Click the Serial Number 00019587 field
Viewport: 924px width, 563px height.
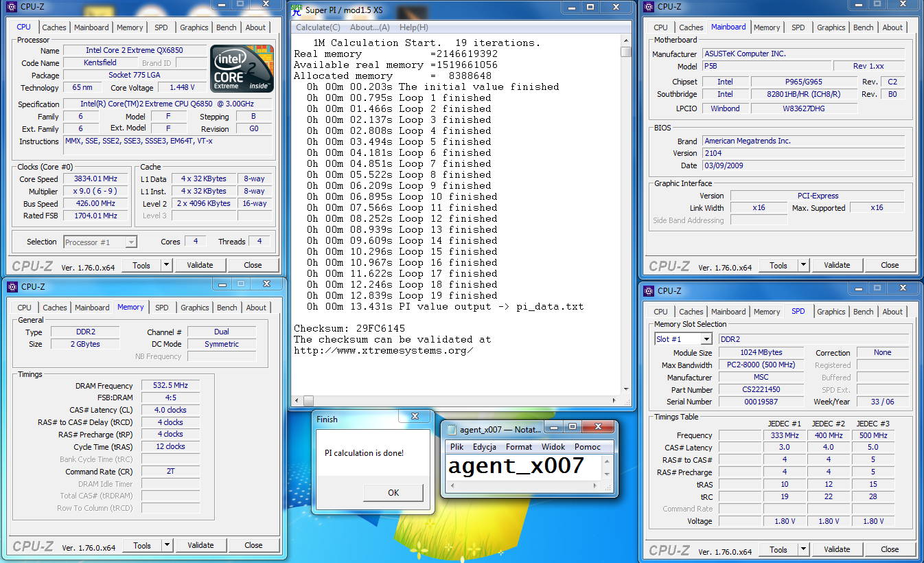point(761,402)
